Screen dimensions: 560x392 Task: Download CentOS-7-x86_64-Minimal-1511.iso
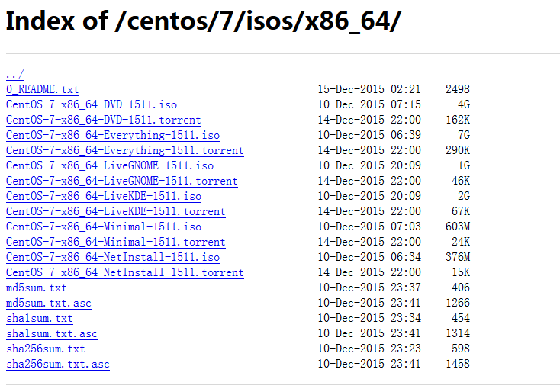click(104, 227)
